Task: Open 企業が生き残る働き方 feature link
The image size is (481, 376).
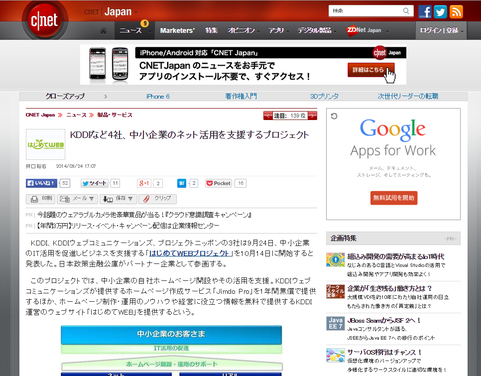Action: [x=390, y=288]
